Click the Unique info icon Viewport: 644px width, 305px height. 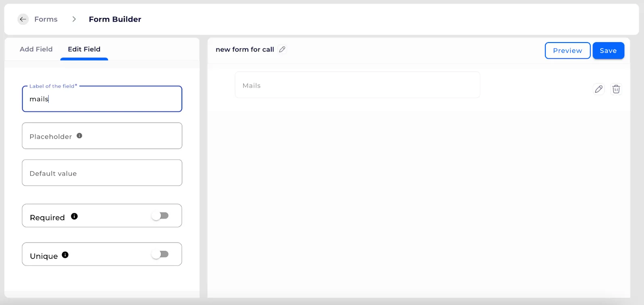(65, 255)
